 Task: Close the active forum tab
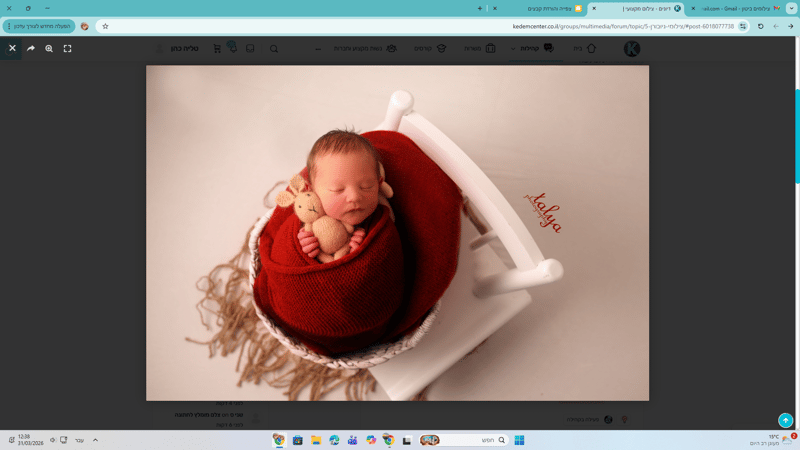coord(594,9)
